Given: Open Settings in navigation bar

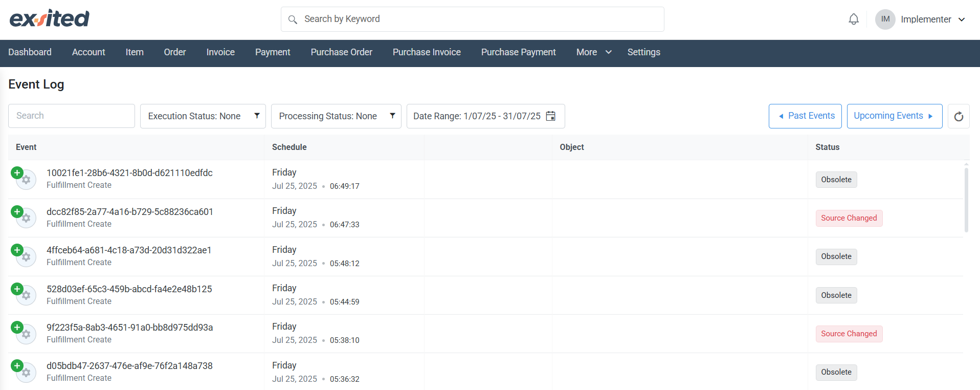Looking at the screenshot, I should (x=644, y=52).
